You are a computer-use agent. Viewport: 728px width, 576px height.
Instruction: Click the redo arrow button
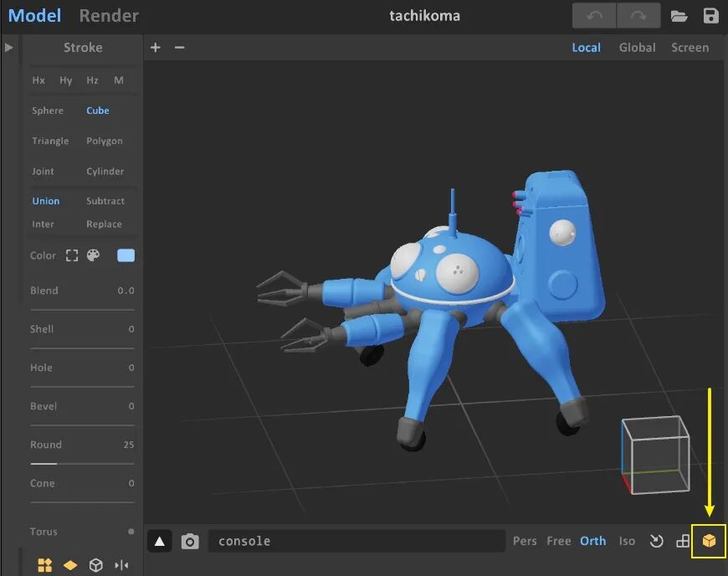click(638, 16)
